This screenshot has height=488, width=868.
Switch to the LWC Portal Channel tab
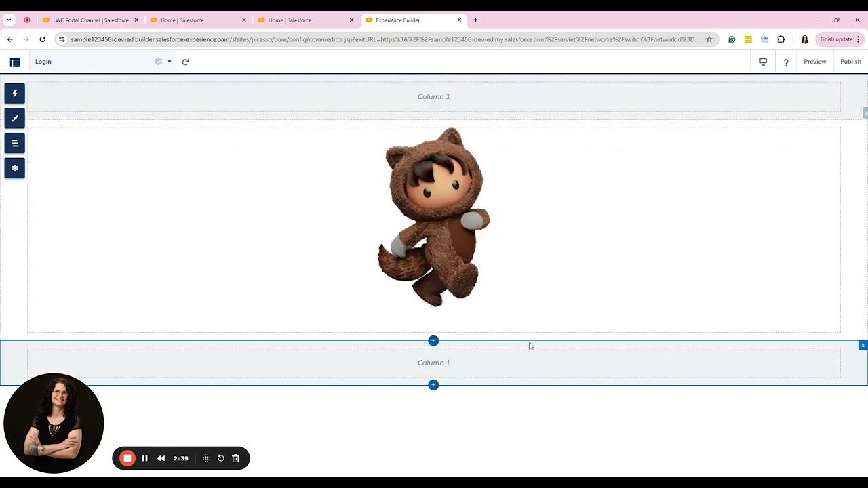(x=91, y=20)
